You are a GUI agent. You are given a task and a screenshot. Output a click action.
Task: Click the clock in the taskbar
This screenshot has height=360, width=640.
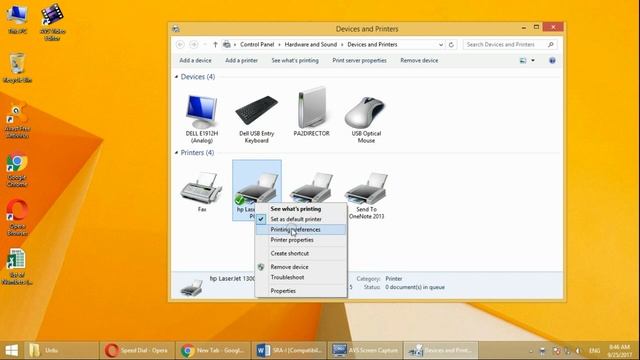(619, 351)
